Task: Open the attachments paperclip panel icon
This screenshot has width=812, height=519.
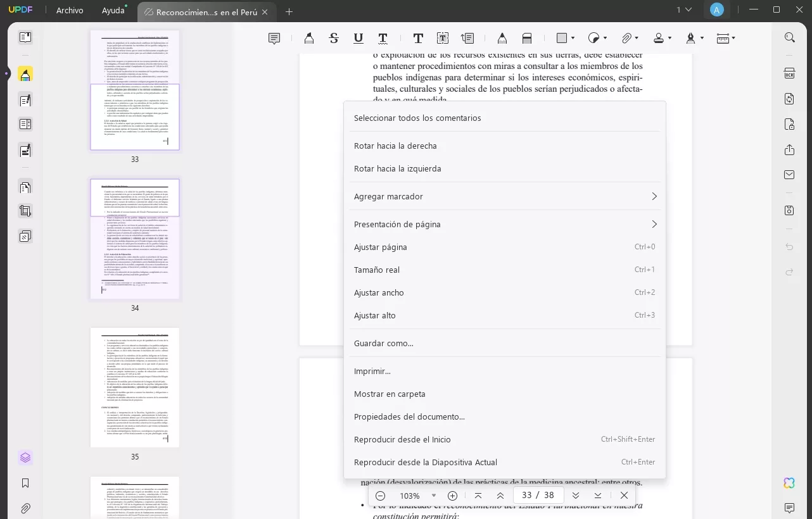Action: pyautogui.click(x=25, y=508)
